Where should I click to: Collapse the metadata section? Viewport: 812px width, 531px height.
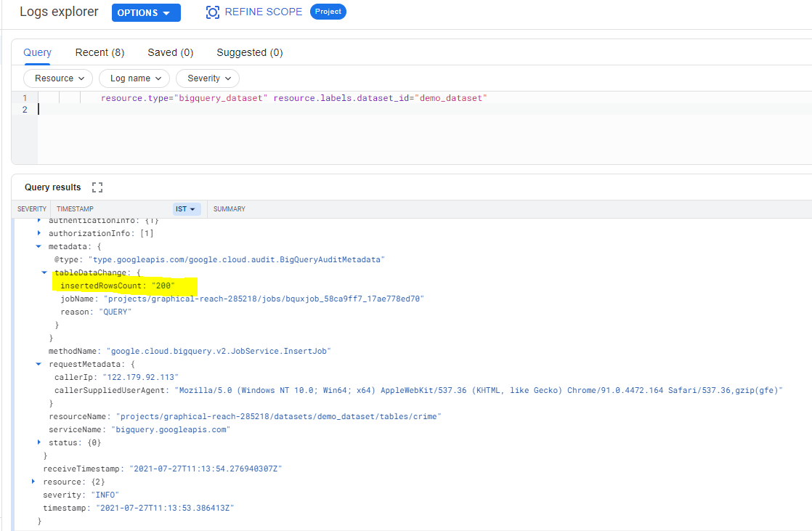pos(38,246)
